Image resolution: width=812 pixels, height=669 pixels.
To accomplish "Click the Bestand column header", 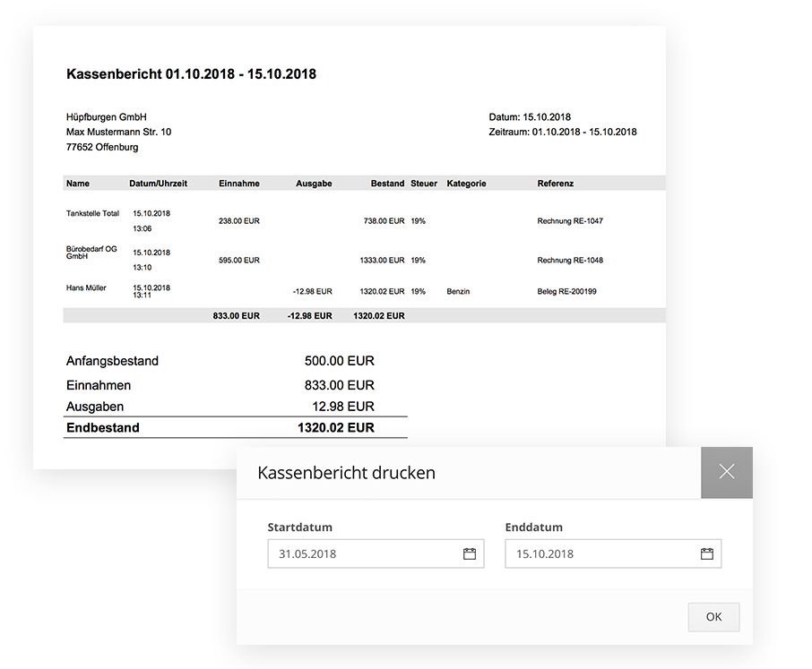I will pyautogui.click(x=387, y=184).
